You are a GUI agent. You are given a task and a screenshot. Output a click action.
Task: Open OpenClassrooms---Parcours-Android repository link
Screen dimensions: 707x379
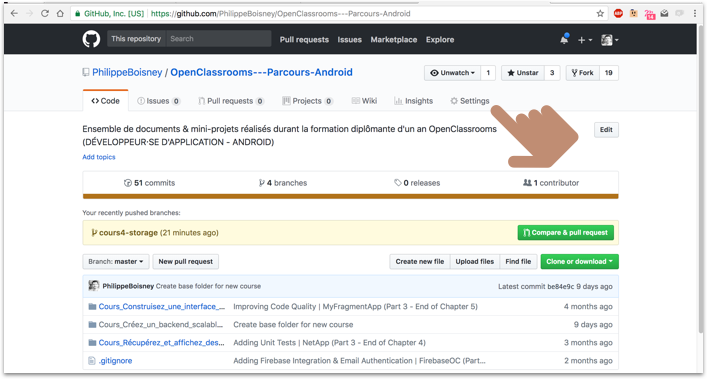[262, 72]
